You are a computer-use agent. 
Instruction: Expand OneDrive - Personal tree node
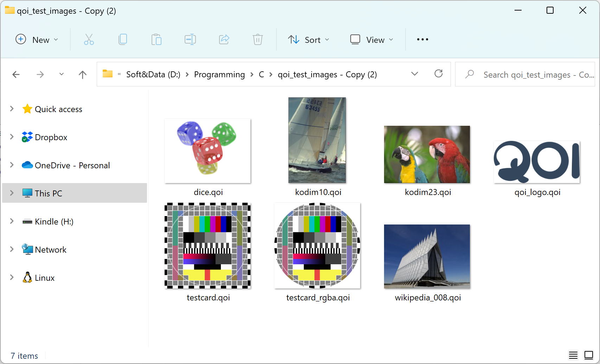(x=12, y=165)
